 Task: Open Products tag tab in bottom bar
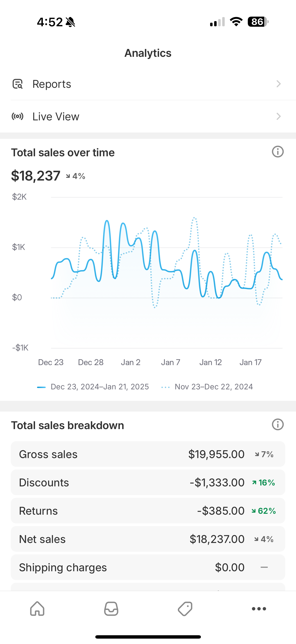pyautogui.click(x=185, y=609)
